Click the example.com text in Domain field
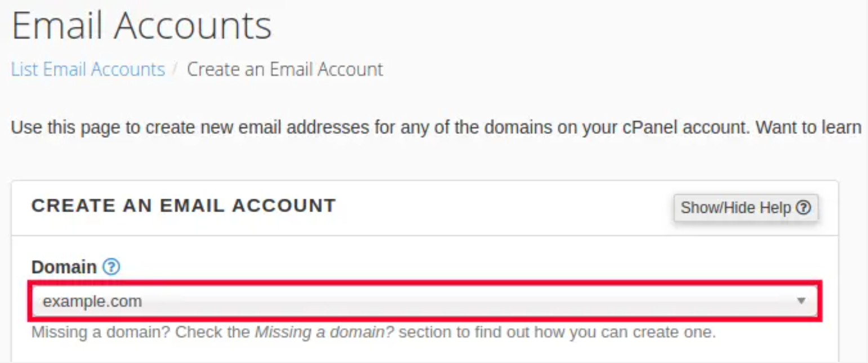 [92, 302]
